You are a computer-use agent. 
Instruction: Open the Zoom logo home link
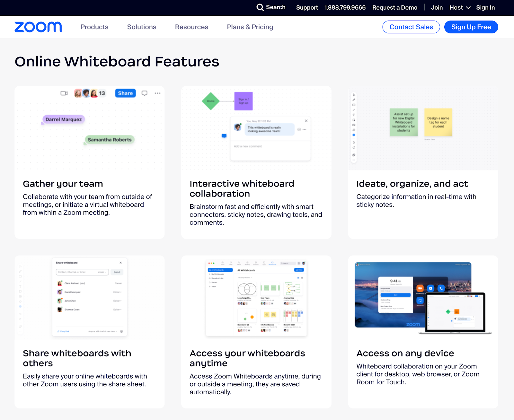[38, 27]
